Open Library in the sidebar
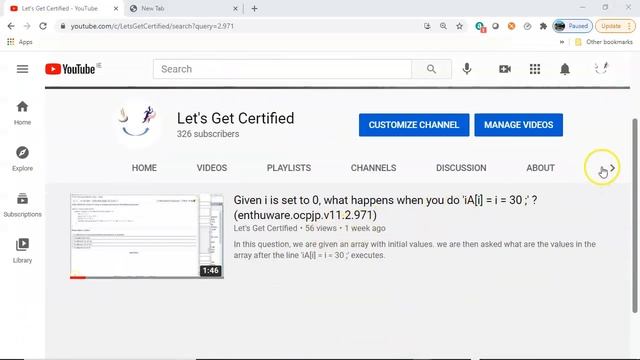Viewport: 640px width, 360px height. (22, 251)
